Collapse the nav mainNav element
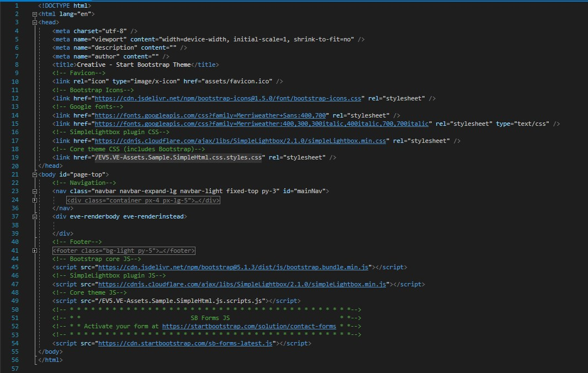This screenshot has width=588, height=373. pos(34,191)
